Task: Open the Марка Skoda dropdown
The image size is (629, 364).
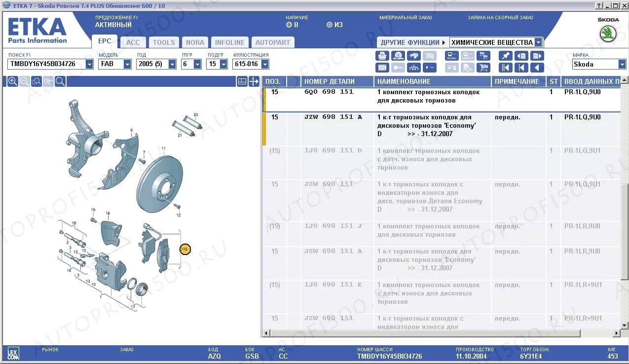Action: [622, 64]
